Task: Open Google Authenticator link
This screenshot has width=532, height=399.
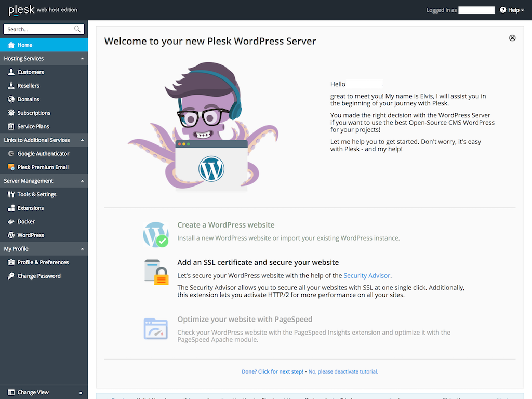Action: tap(44, 153)
